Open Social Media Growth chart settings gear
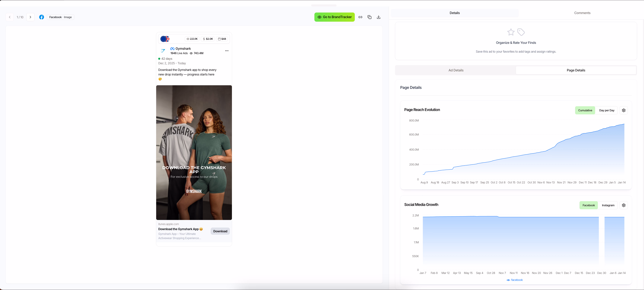 (624, 205)
